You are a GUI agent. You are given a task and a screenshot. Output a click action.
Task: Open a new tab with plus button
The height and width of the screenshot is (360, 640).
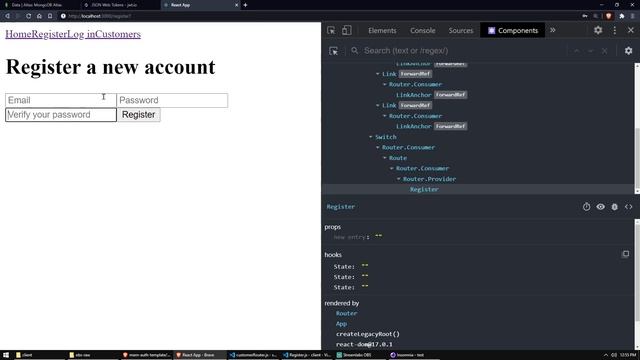[245, 5]
